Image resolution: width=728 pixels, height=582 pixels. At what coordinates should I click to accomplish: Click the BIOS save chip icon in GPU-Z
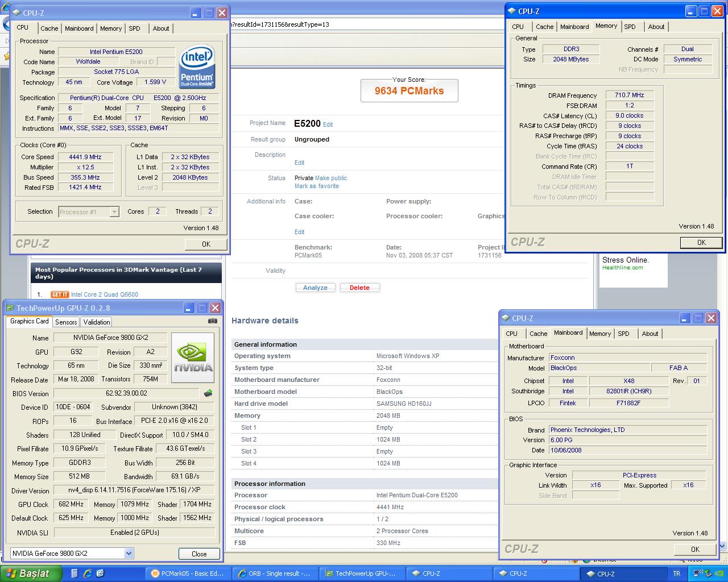click(208, 393)
